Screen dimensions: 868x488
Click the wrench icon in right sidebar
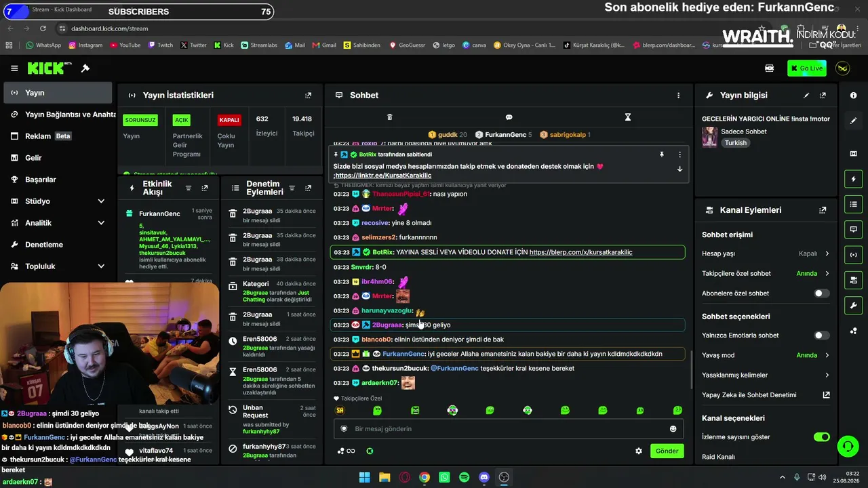click(x=853, y=306)
